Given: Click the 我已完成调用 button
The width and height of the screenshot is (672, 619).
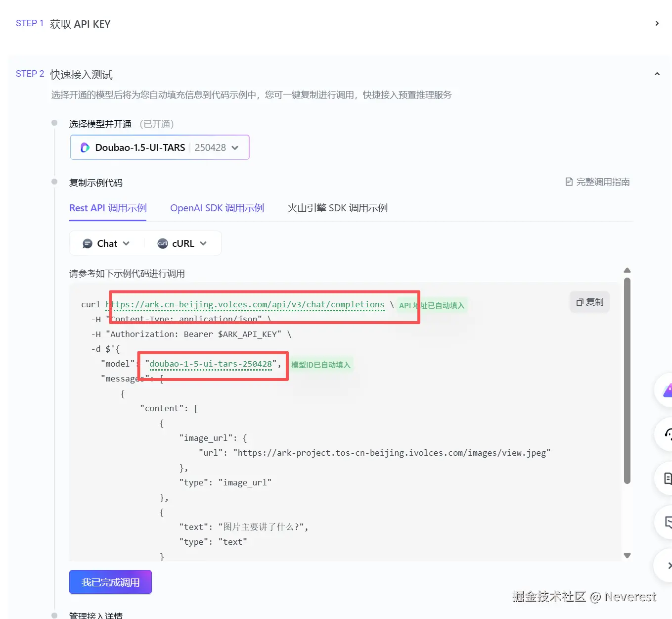Looking at the screenshot, I should point(110,582).
